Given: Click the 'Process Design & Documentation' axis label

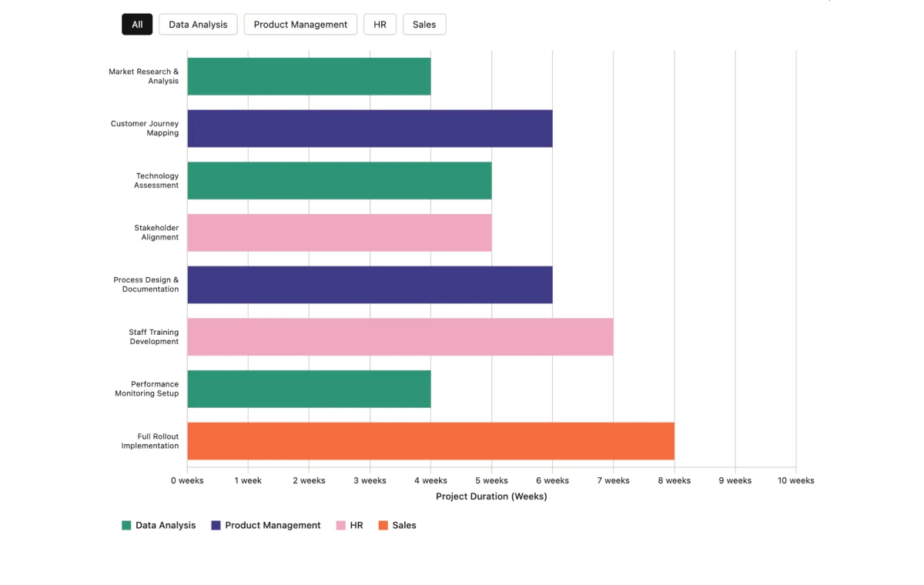Looking at the screenshot, I should (146, 285).
